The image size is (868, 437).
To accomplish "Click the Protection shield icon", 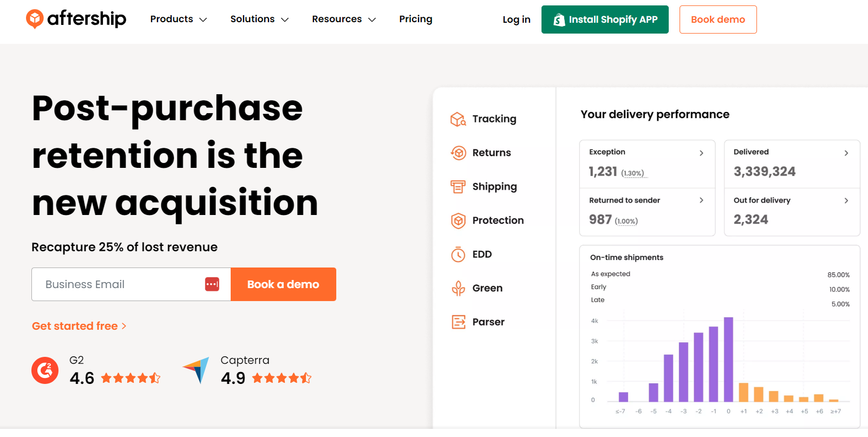I will 458,220.
